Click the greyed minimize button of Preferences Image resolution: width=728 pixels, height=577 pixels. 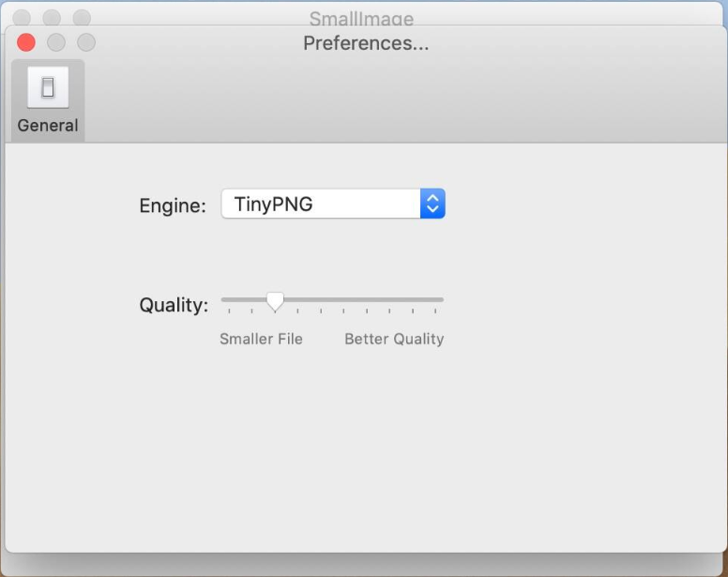[56, 43]
